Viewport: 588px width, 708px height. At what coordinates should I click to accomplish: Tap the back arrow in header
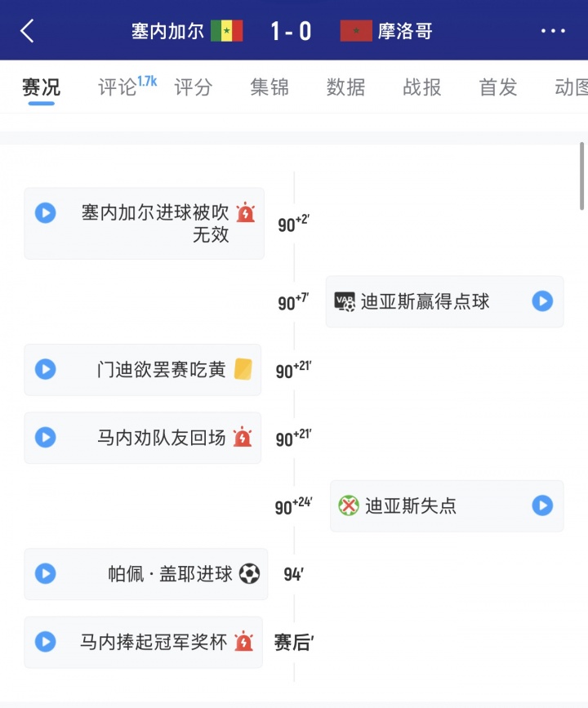pos(28,31)
